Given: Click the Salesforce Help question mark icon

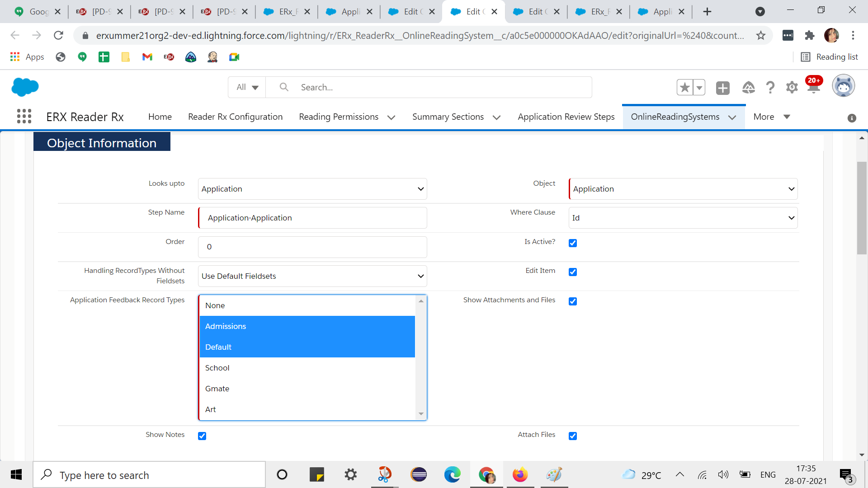Looking at the screenshot, I should click(x=770, y=87).
